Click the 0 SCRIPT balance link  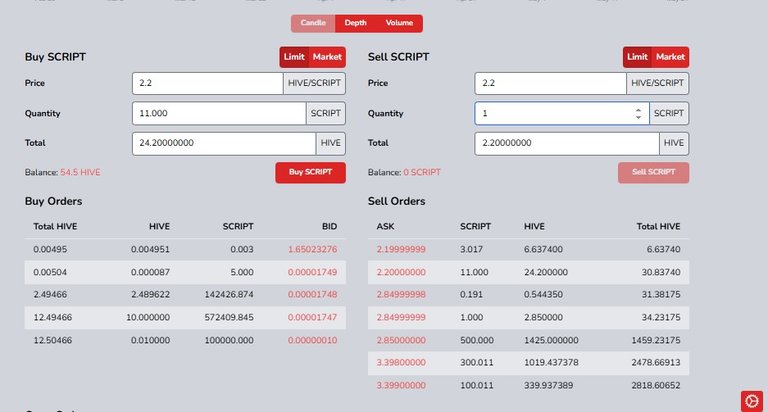pos(422,172)
